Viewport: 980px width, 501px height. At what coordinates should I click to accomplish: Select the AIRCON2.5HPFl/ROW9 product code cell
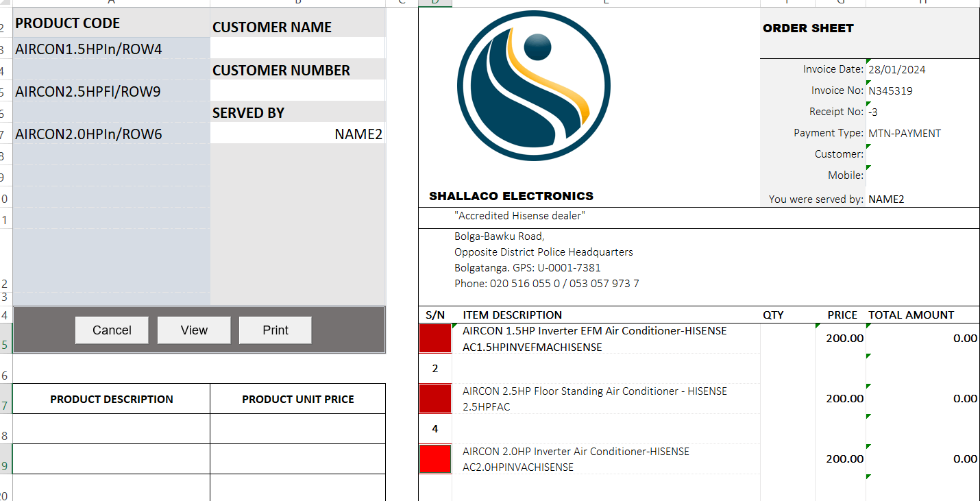pyautogui.click(x=112, y=91)
